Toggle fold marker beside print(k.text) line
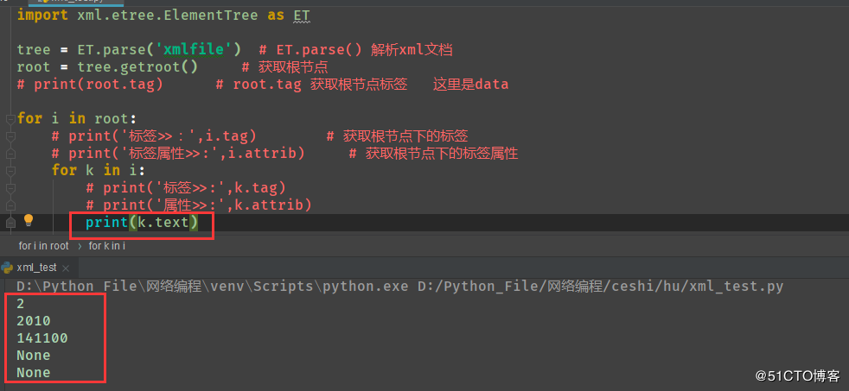This screenshot has width=849, height=391. coord(9,223)
